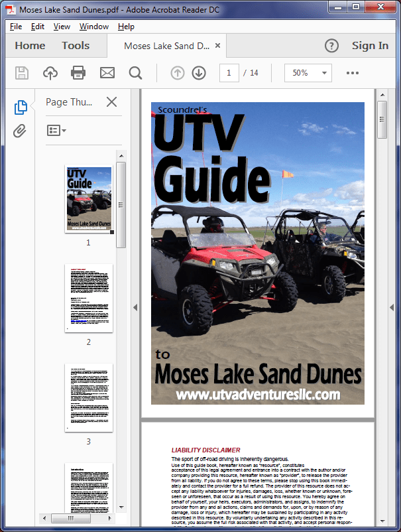401x532 pixels.
Task: Click thumbnail panel scroll down arrow
Action: (x=121, y=507)
